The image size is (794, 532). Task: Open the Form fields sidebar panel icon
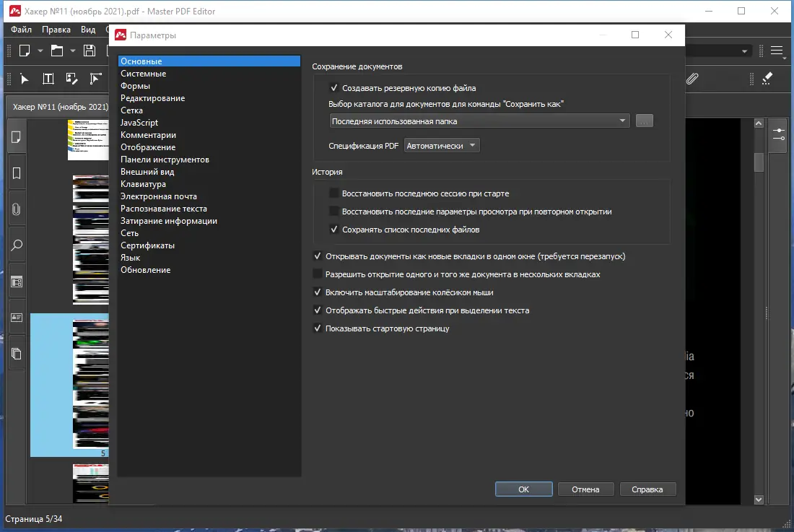(x=16, y=318)
